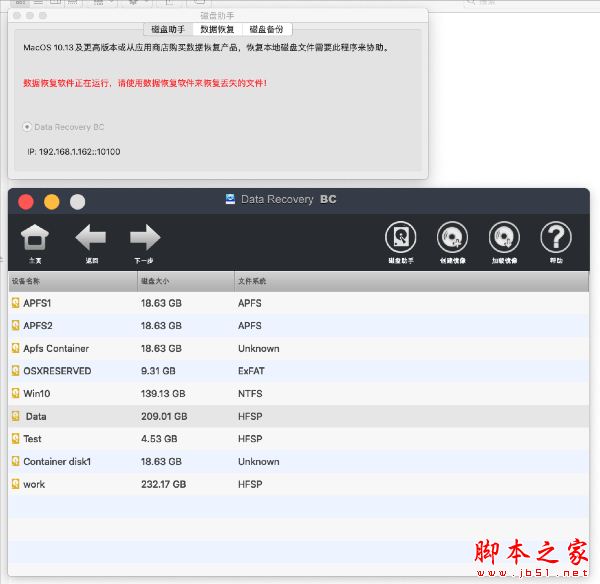The image size is (600, 584).
Task: Select the Data Recovery BC radio button
Action: click(x=27, y=127)
